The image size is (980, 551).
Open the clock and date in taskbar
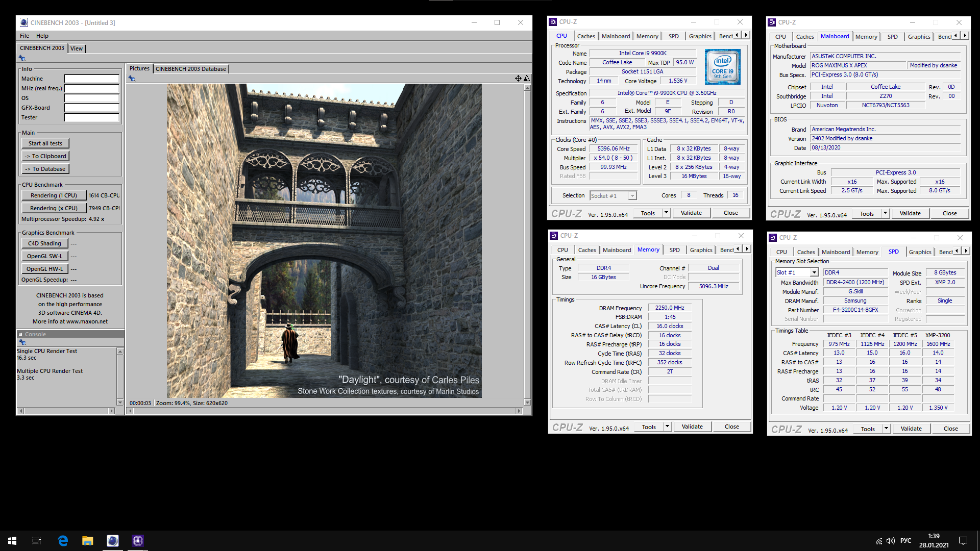pyautogui.click(x=934, y=541)
